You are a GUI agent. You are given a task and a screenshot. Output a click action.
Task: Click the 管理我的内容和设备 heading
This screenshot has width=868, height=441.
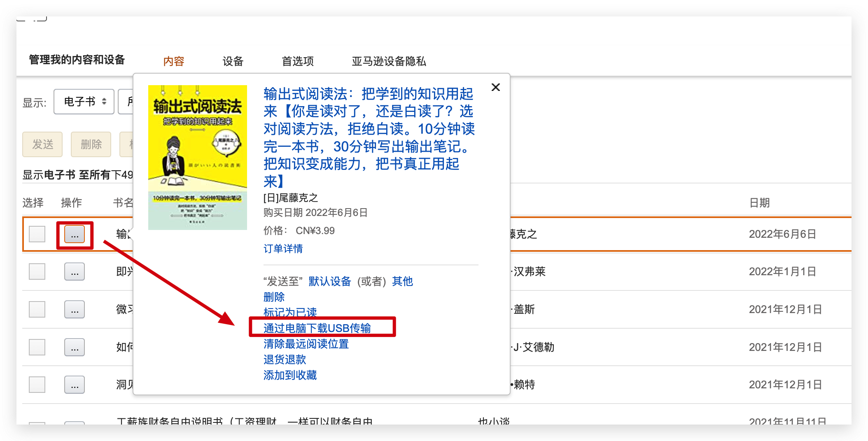click(x=77, y=60)
